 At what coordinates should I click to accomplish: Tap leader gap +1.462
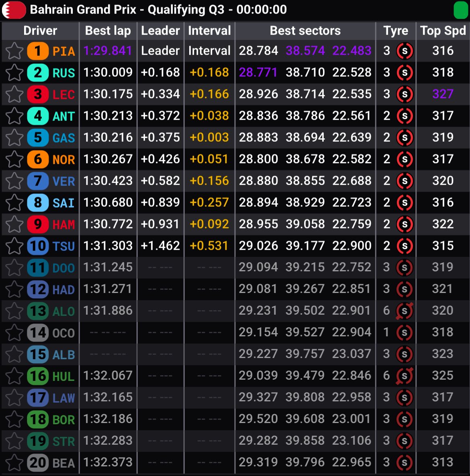tap(160, 246)
